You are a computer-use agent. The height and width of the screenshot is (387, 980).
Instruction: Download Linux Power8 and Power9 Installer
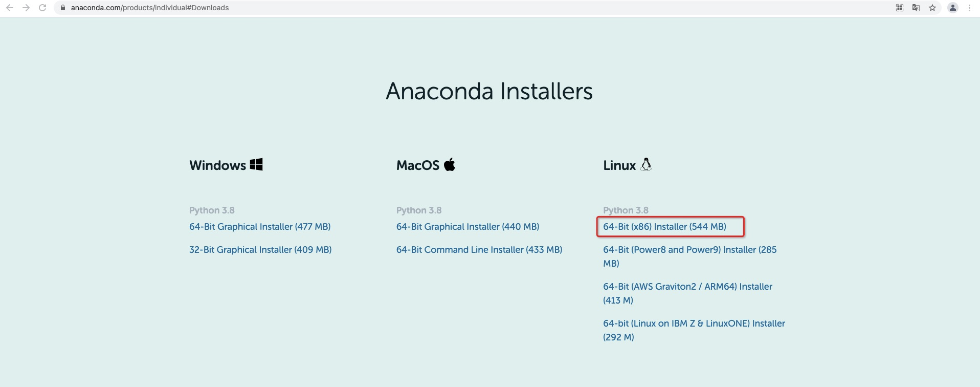tap(689, 250)
